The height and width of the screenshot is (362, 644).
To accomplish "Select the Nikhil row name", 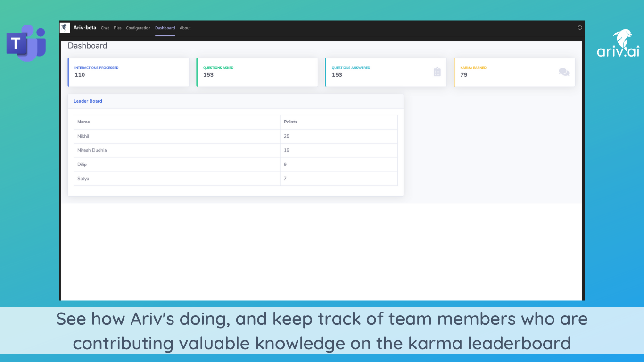I will (x=83, y=136).
